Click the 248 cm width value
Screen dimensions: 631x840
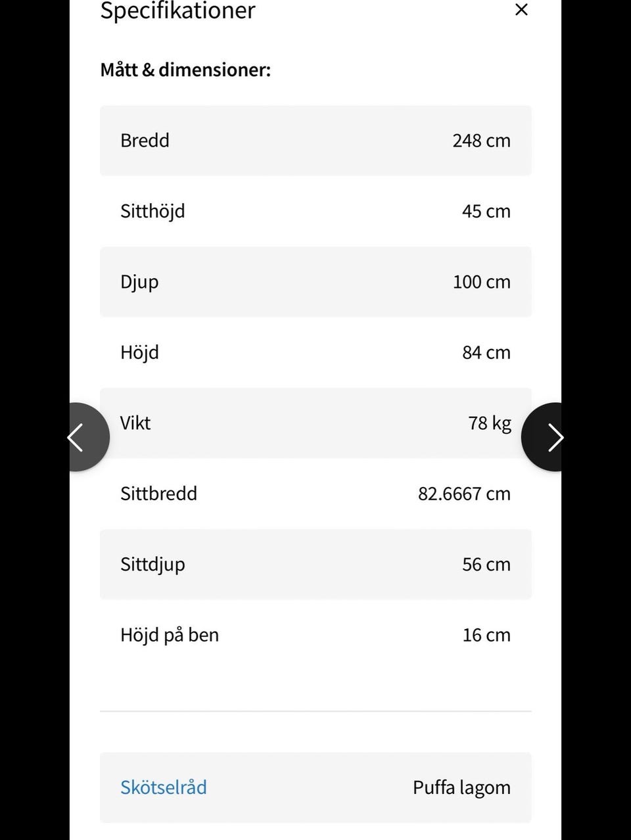pyautogui.click(x=481, y=141)
